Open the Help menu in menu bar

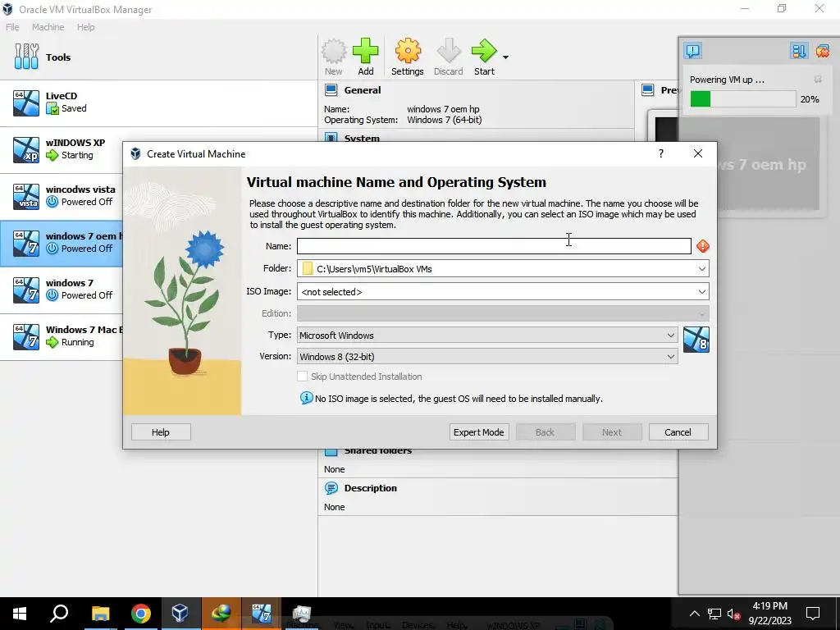point(85,27)
